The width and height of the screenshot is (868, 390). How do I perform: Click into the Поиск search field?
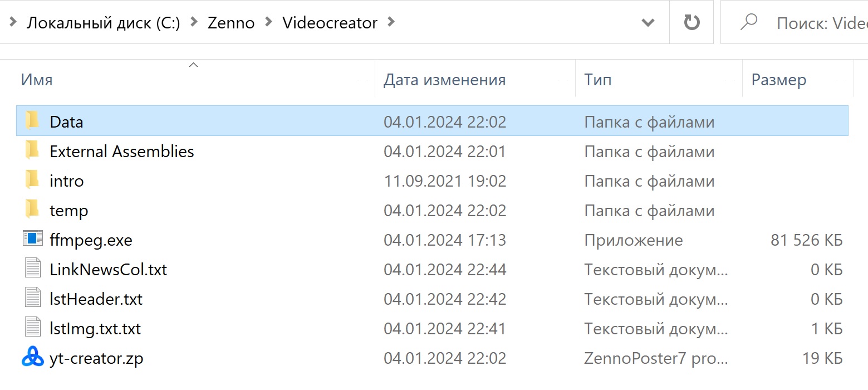818,22
